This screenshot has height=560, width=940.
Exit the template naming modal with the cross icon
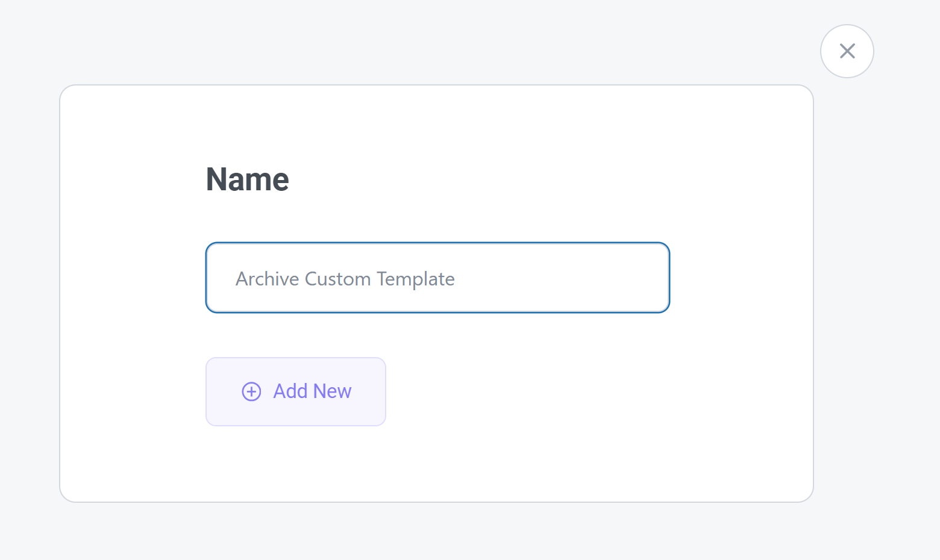(x=847, y=51)
